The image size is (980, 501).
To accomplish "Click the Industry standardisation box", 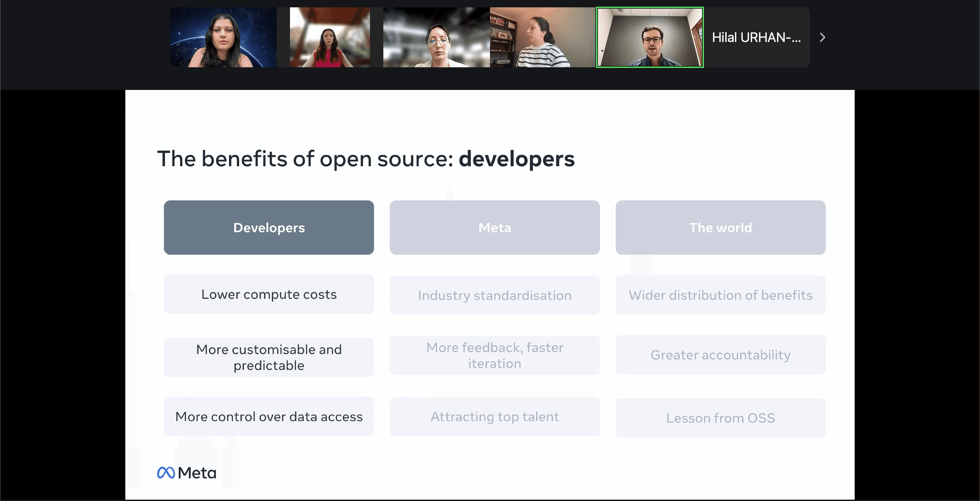I will coord(495,295).
